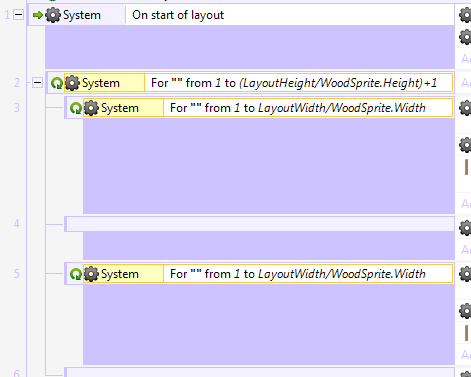Image resolution: width=471 pixels, height=377 pixels.
Task: Click the action gear icon in event 4
Action: (465, 228)
